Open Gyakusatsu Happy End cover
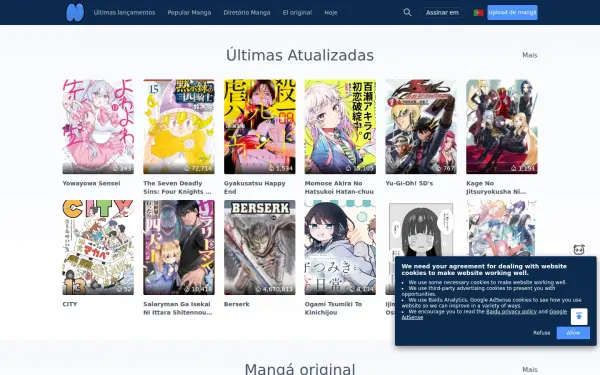The width and height of the screenshot is (600, 375). [x=259, y=127]
